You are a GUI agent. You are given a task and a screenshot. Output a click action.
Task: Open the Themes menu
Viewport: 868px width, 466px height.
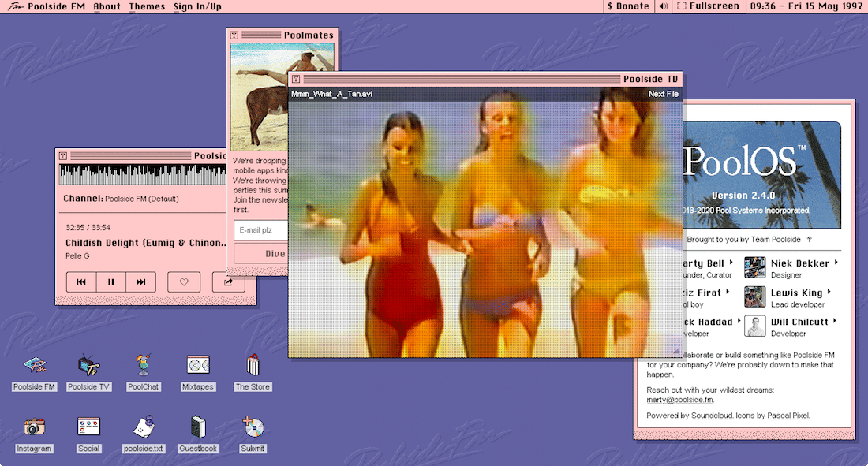[147, 6]
